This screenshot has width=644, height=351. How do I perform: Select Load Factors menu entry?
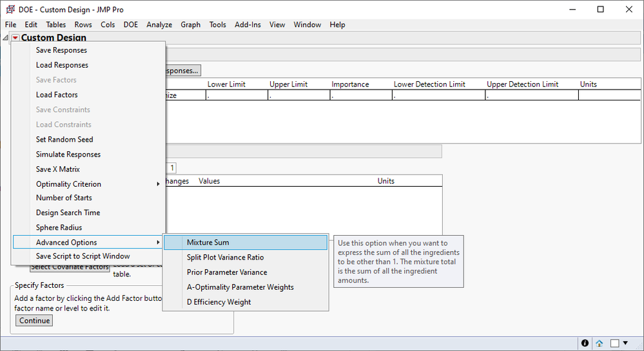[89, 95]
